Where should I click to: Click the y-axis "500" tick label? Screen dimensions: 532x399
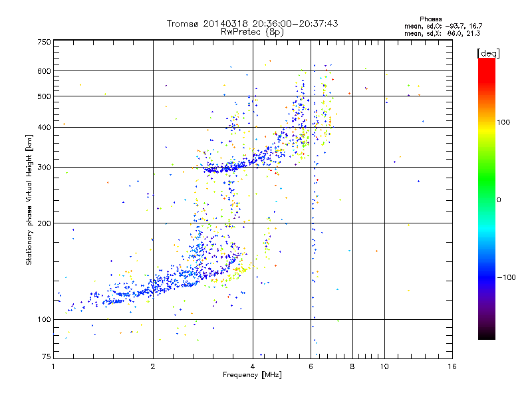pos(44,96)
